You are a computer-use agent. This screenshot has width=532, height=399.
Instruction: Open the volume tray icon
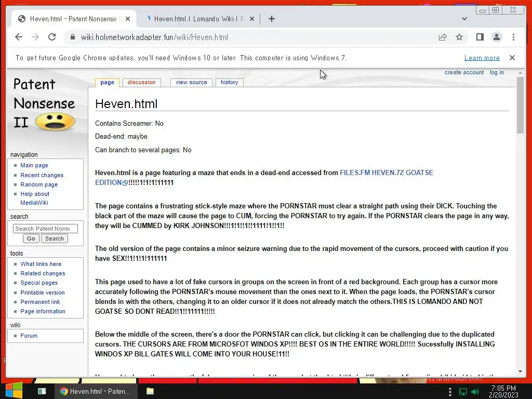click(475, 392)
